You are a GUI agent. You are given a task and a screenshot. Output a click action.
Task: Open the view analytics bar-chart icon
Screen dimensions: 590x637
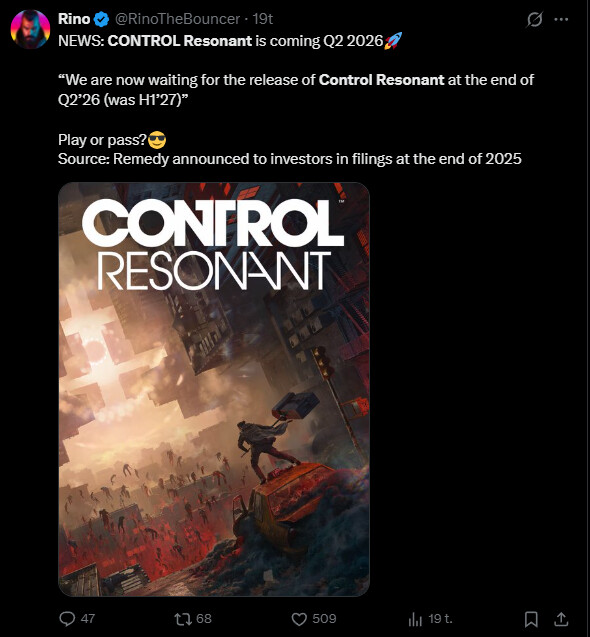415,619
